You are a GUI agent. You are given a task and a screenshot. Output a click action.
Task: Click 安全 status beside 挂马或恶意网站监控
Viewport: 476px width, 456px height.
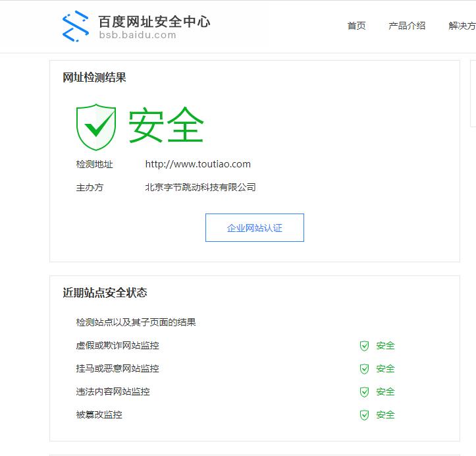pyautogui.click(x=385, y=369)
